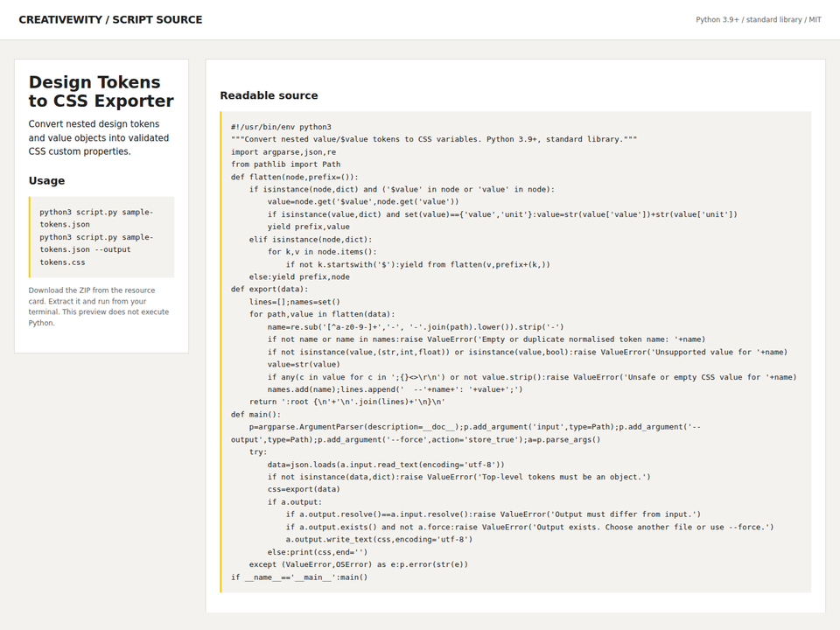Click the 'elif isinstance(node,dict):' line
This screenshot has height=630, width=840.
[x=311, y=240]
